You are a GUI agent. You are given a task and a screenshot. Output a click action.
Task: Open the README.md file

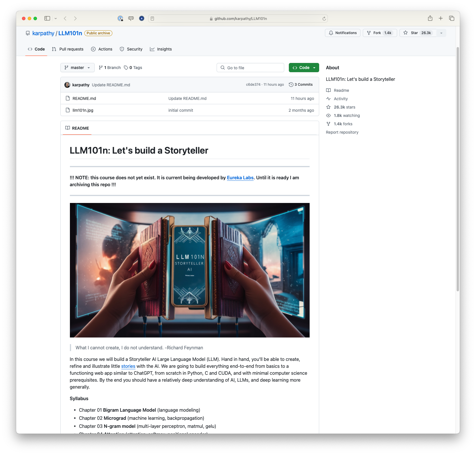pyautogui.click(x=84, y=98)
